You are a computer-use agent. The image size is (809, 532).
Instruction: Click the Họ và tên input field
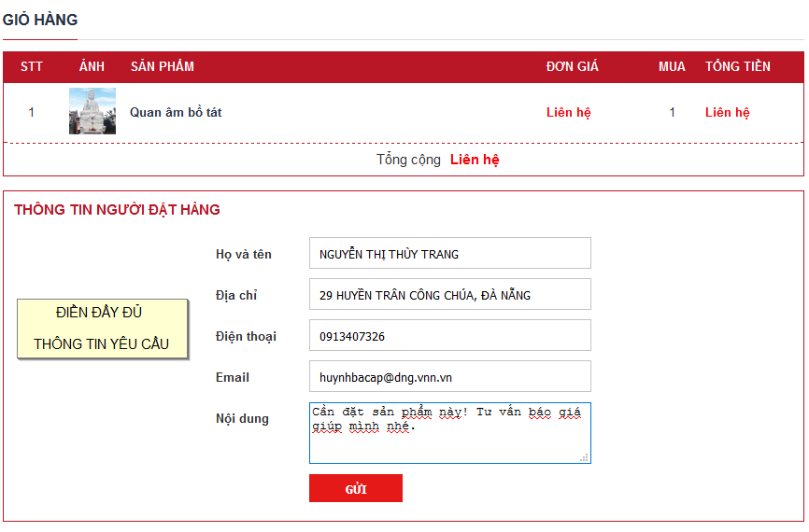click(449, 253)
